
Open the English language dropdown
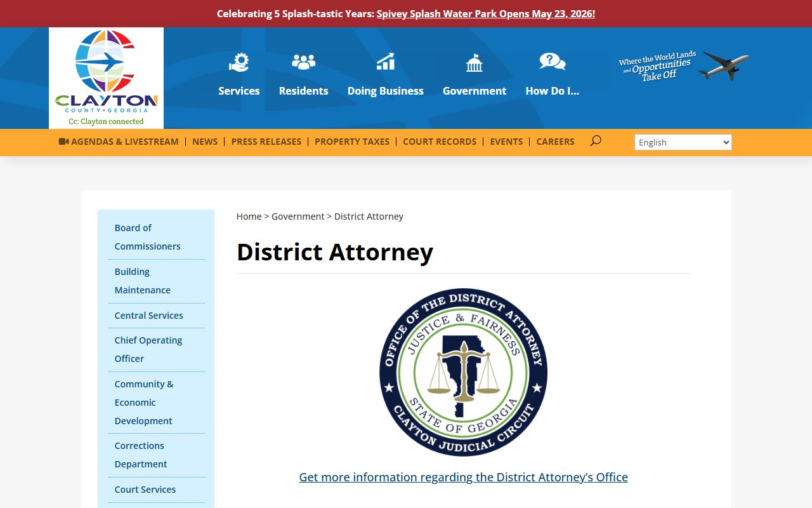pos(683,142)
